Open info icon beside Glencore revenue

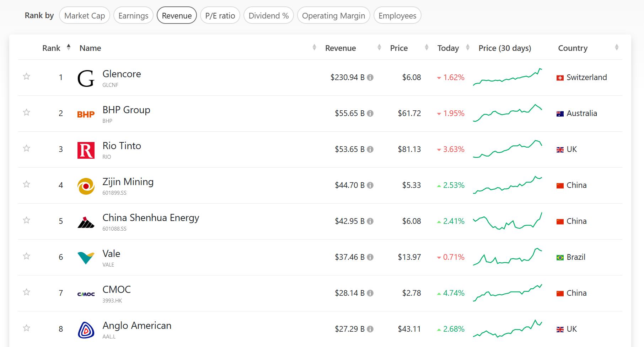[x=370, y=77]
